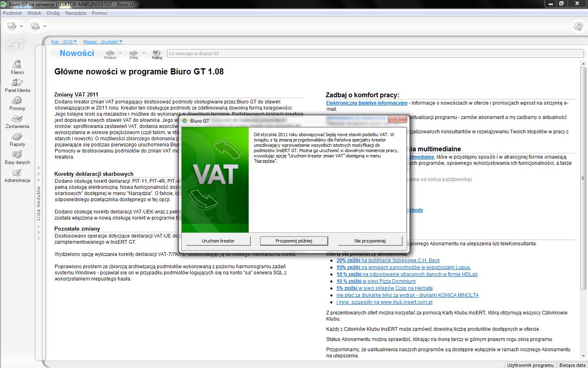The image size is (588, 368).
Task: Click the second toolbar icon next to it
Action: [36, 26]
